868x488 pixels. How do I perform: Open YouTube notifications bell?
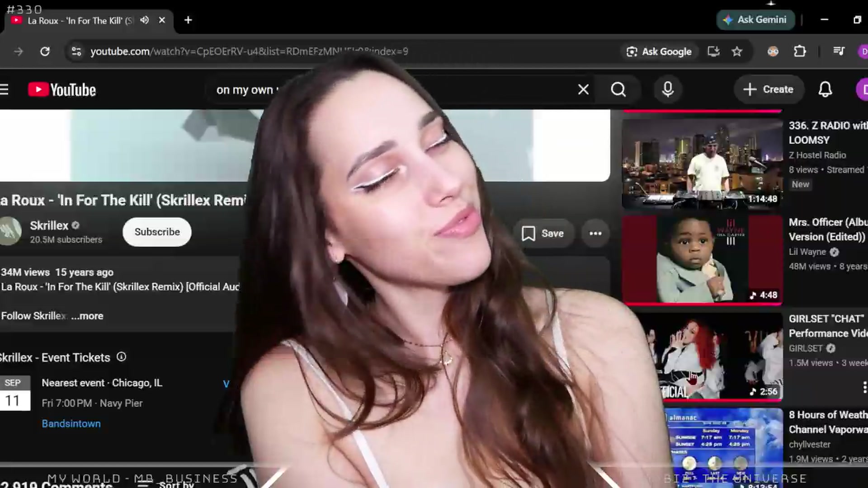click(825, 89)
